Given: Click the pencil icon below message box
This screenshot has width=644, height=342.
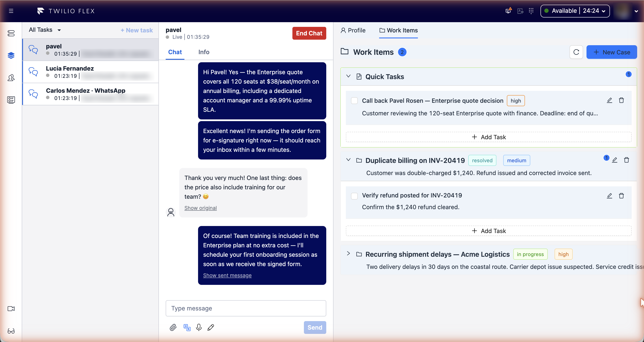Looking at the screenshot, I should coord(211,328).
